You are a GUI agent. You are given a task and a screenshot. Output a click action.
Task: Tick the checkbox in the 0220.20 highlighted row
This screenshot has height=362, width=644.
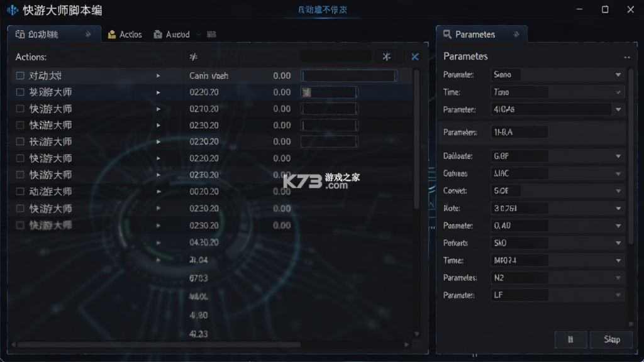[19, 92]
